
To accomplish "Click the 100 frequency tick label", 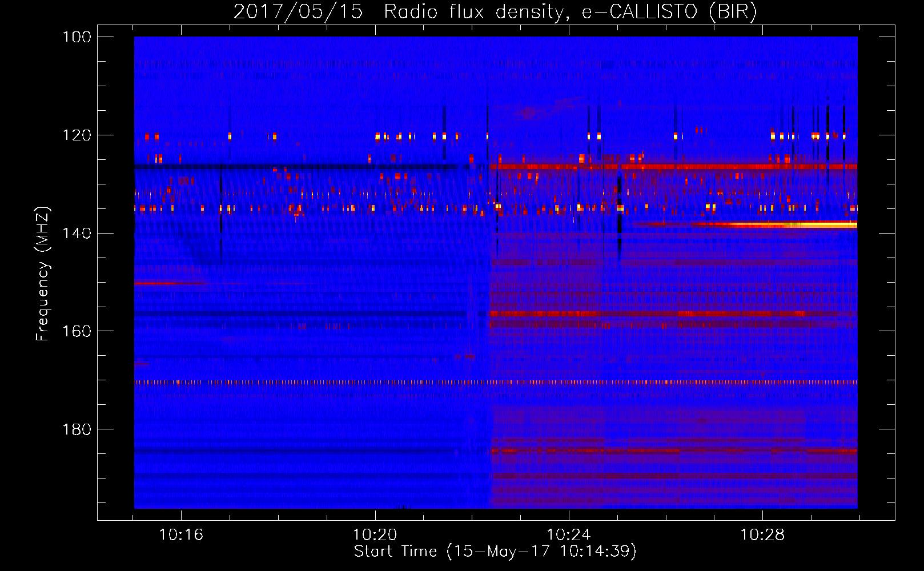I will coord(77,37).
